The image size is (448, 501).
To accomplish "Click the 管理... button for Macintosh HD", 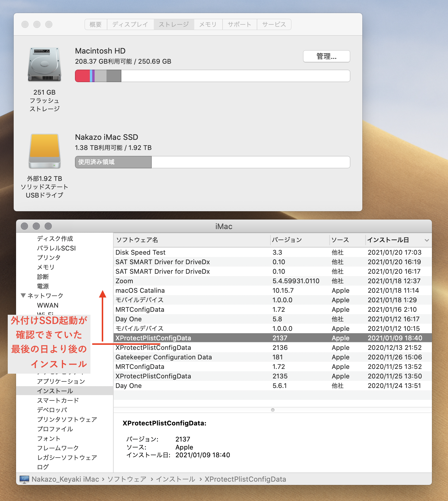I will click(327, 56).
